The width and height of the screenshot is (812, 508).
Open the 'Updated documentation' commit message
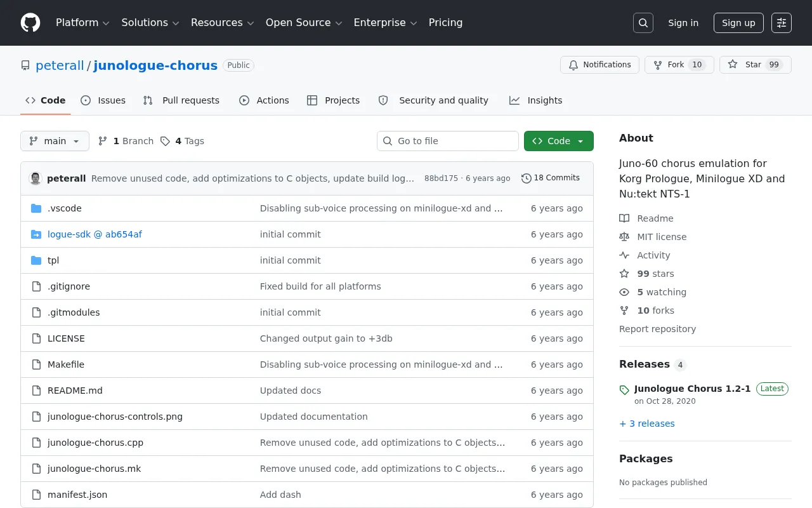314,417
